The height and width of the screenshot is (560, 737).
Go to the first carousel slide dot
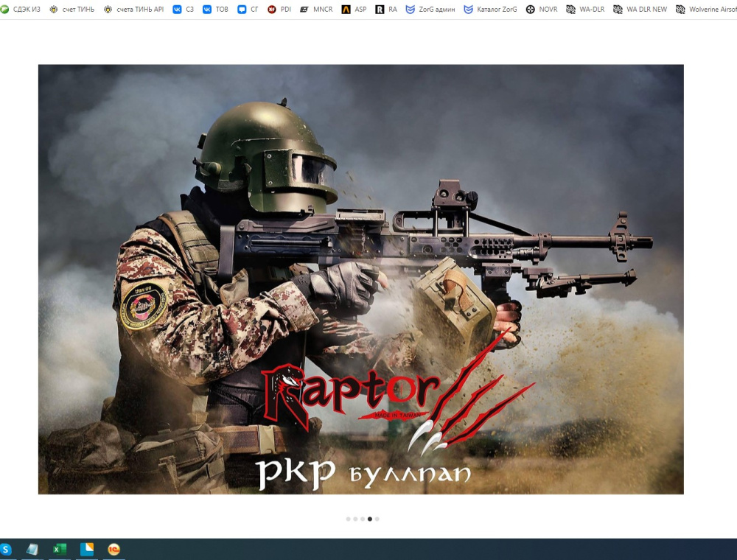[349, 519]
